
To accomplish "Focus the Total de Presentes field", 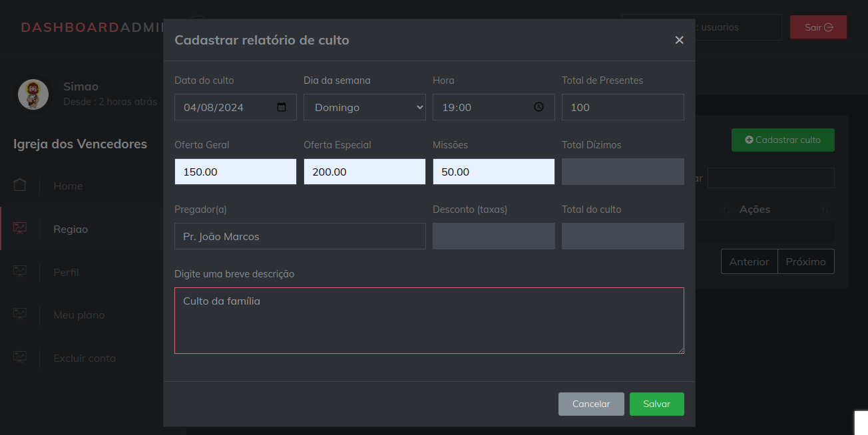I will click(x=622, y=107).
